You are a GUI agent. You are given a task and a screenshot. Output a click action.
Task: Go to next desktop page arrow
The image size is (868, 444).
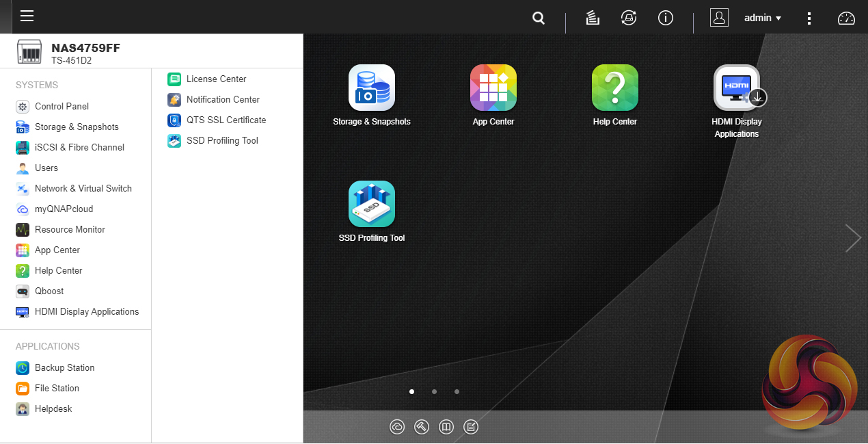point(853,238)
